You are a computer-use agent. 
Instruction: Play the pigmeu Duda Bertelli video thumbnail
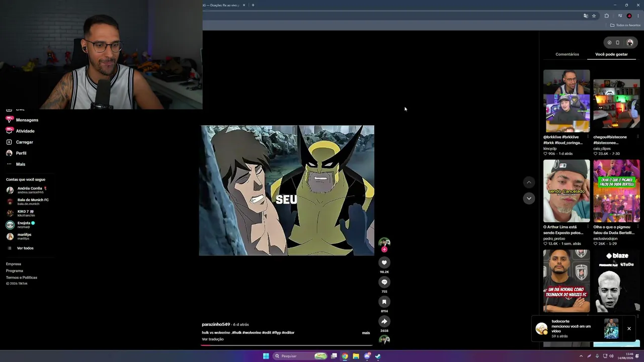[x=616, y=191]
